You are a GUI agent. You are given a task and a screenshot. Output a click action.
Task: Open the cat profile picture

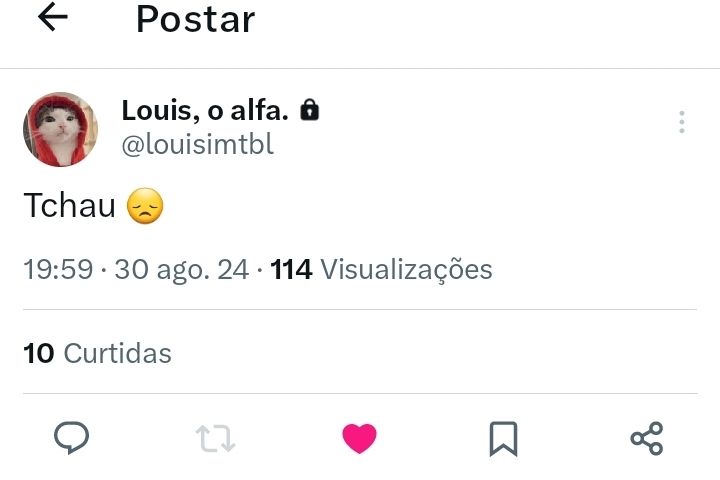click(x=61, y=129)
